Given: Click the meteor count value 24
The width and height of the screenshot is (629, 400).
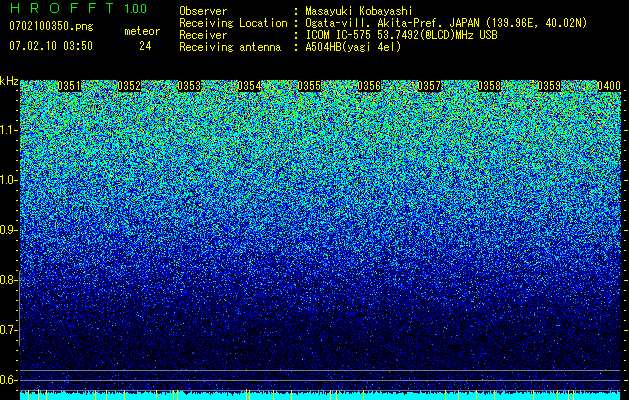Looking at the screenshot, I should (145, 46).
